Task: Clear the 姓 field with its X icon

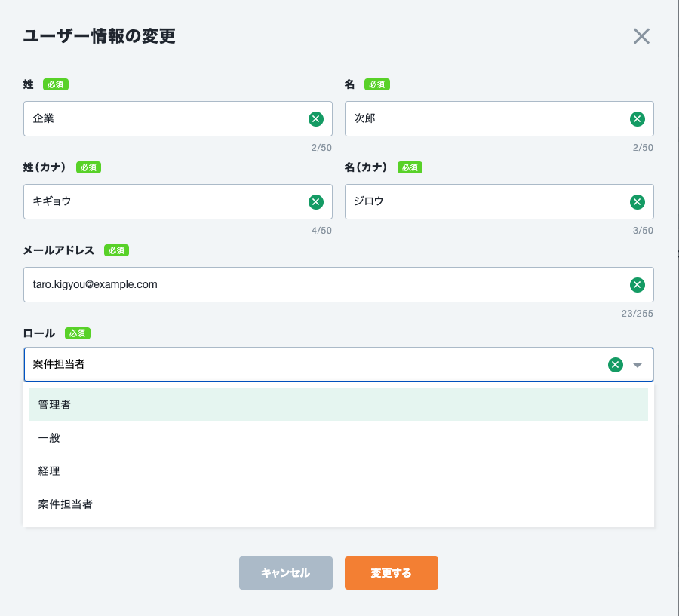Action: pos(316,118)
